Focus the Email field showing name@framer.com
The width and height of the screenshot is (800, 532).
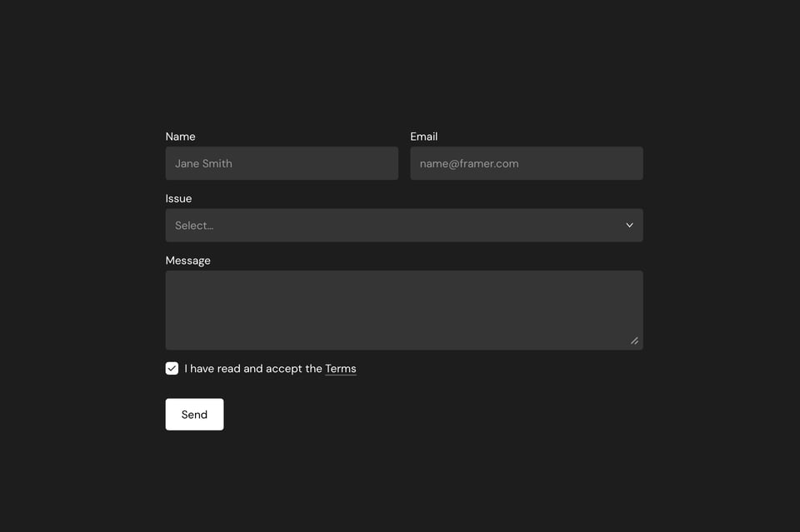click(x=526, y=163)
